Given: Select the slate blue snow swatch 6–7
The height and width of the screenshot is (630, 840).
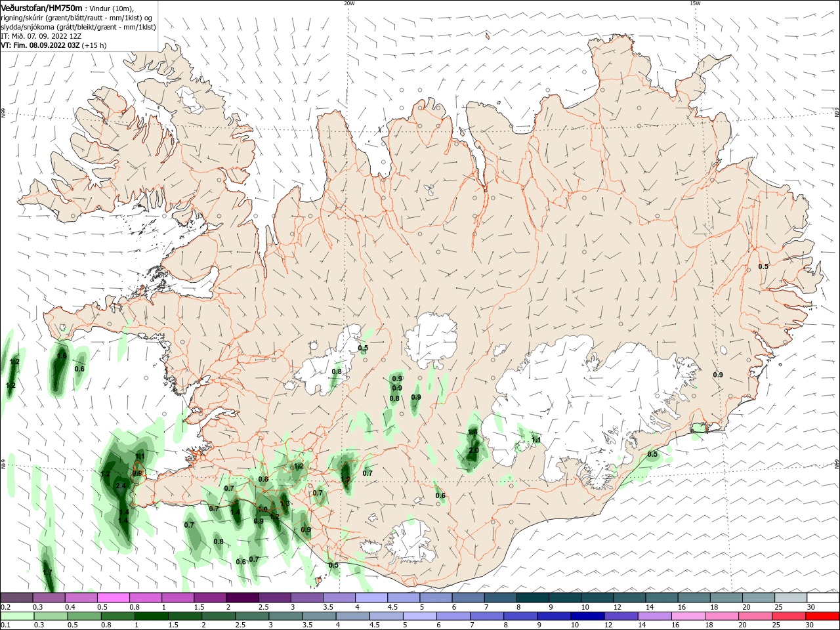Looking at the screenshot, I should (x=469, y=598).
